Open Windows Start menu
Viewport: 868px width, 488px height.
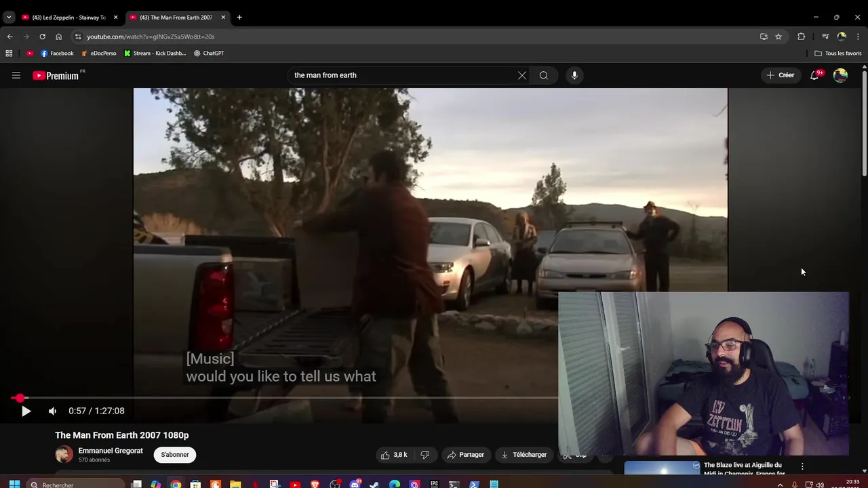coord(14,484)
